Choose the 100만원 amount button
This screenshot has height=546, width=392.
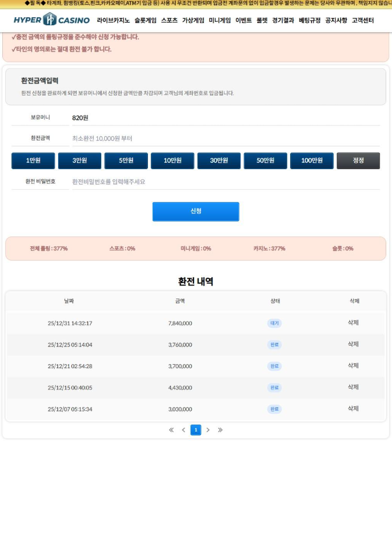(x=311, y=161)
